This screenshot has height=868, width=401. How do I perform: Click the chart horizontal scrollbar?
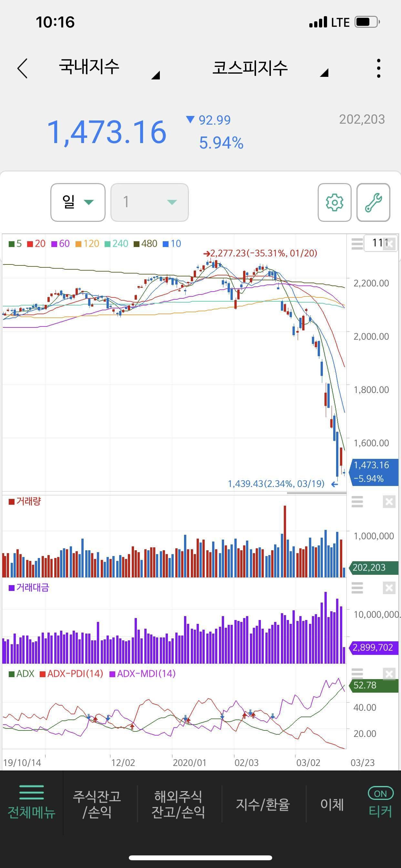click(x=316, y=493)
